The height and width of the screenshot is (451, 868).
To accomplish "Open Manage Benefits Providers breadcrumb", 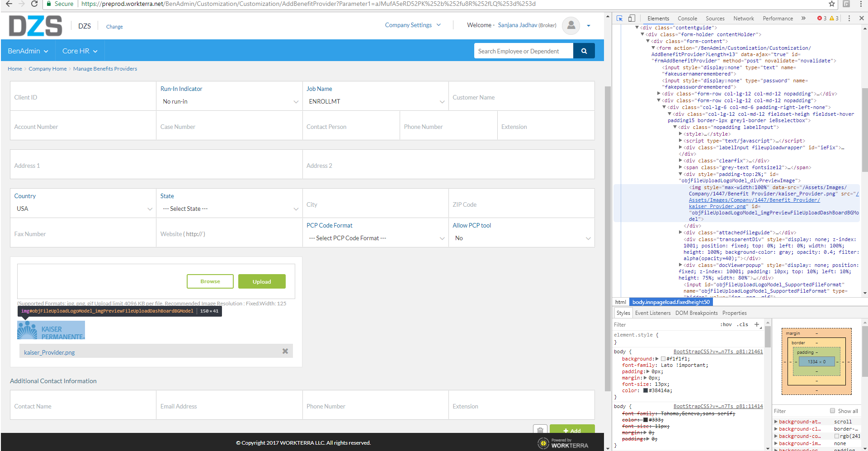I will pyautogui.click(x=105, y=69).
